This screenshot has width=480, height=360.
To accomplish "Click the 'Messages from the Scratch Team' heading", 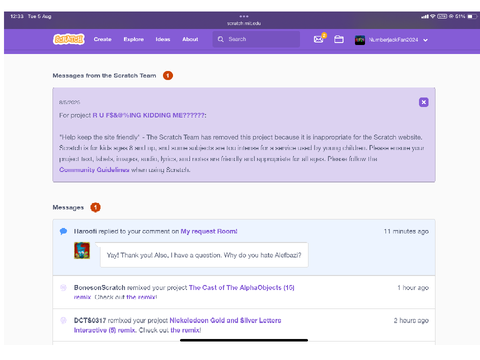I will pyautogui.click(x=104, y=76).
